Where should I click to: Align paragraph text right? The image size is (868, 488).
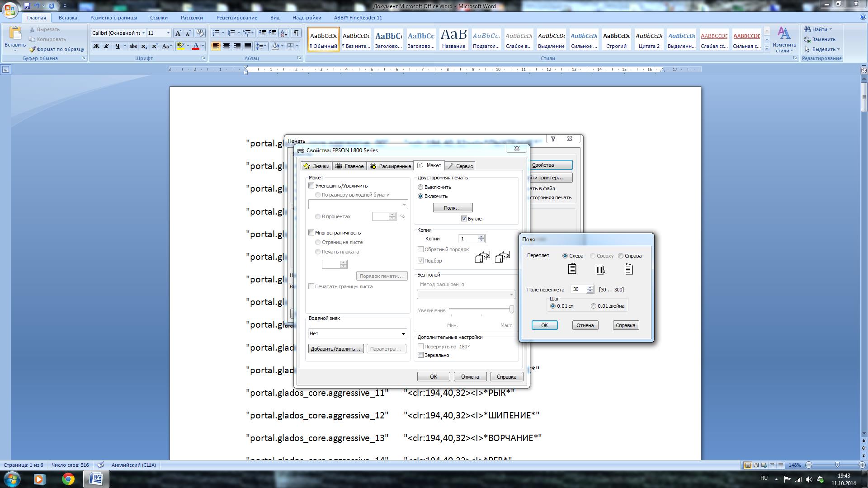tap(237, 46)
